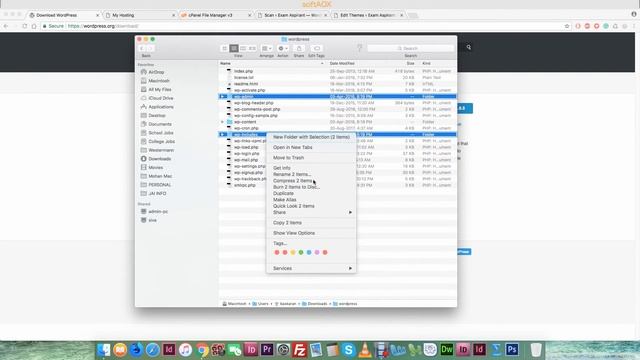Open Applications in the sidebar
The image size is (640, 360).
[x=161, y=107]
